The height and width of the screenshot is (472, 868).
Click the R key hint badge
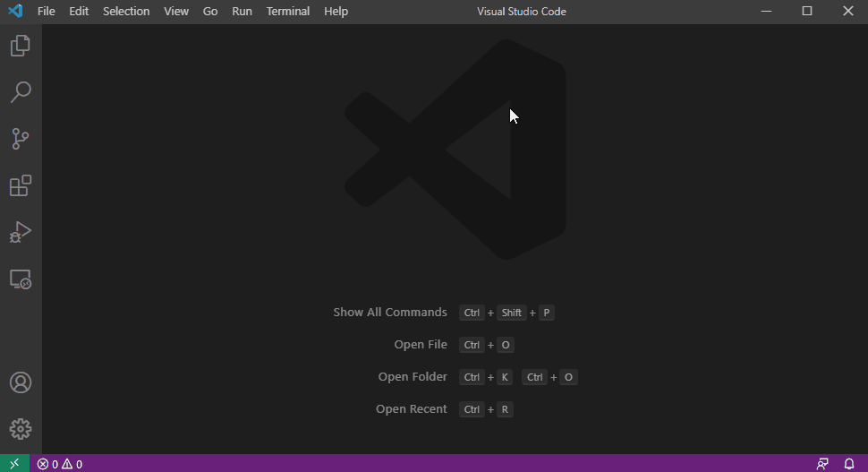(x=505, y=408)
